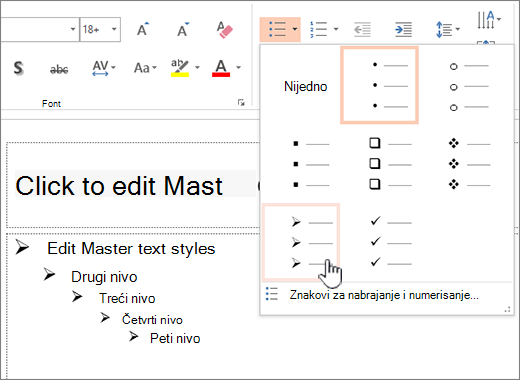Click the Character Spacing AV icon

100,68
